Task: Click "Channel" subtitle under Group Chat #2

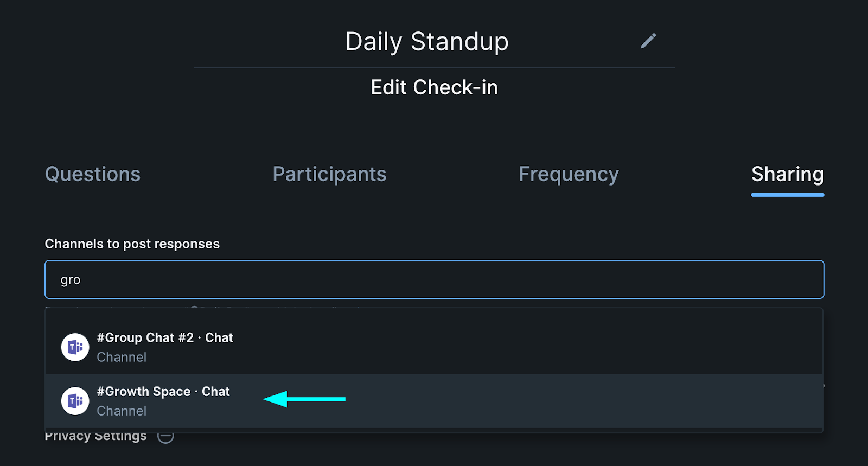Action: [122, 357]
